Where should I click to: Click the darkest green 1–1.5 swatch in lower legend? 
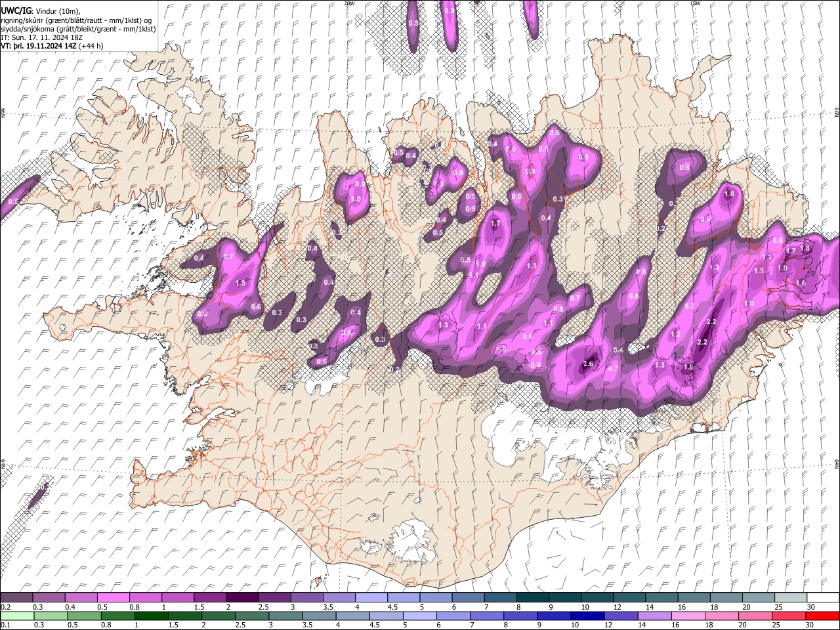point(152,616)
